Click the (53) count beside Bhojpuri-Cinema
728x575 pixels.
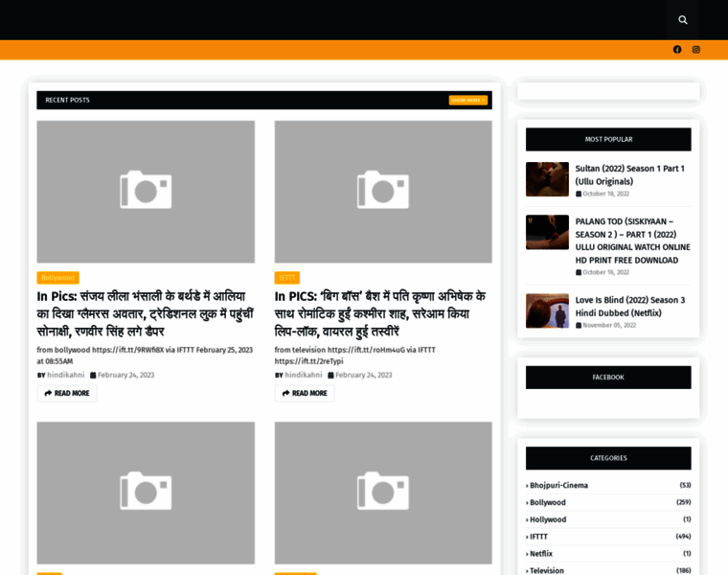[x=685, y=485]
